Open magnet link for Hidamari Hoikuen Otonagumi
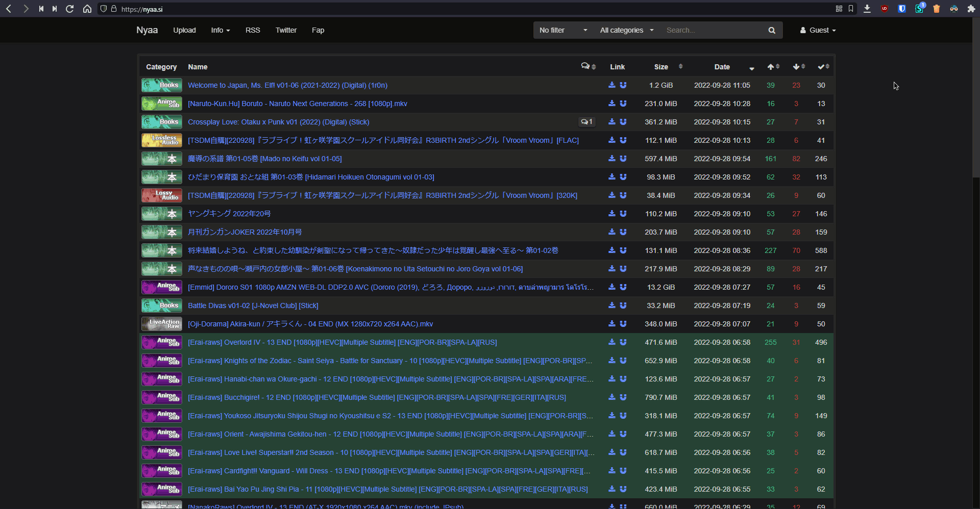The image size is (980, 509). click(x=623, y=177)
